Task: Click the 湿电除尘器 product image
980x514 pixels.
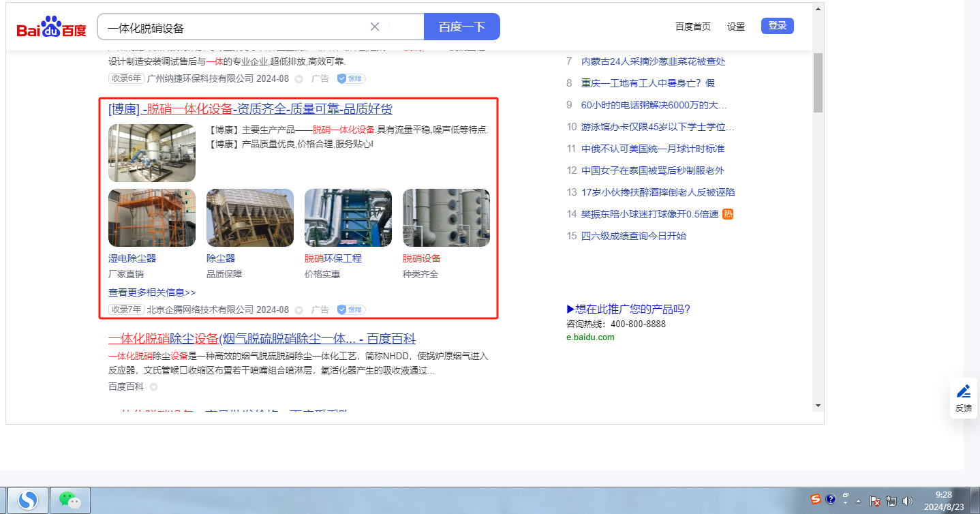Action: tap(152, 217)
